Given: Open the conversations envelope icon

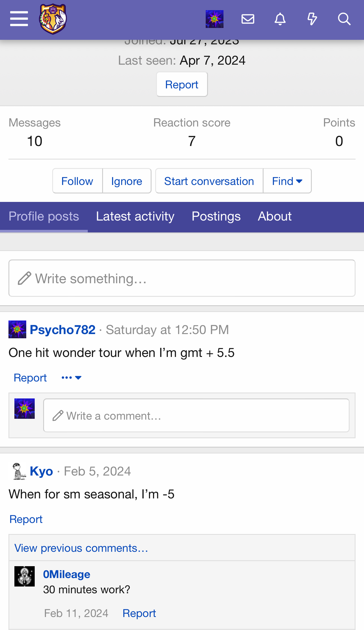Looking at the screenshot, I should click(248, 19).
